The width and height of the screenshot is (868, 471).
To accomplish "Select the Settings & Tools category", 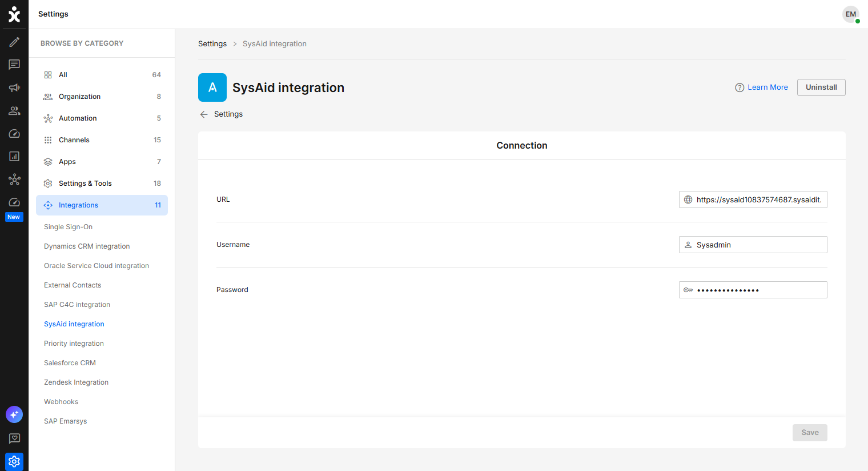I will pos(102,183).
